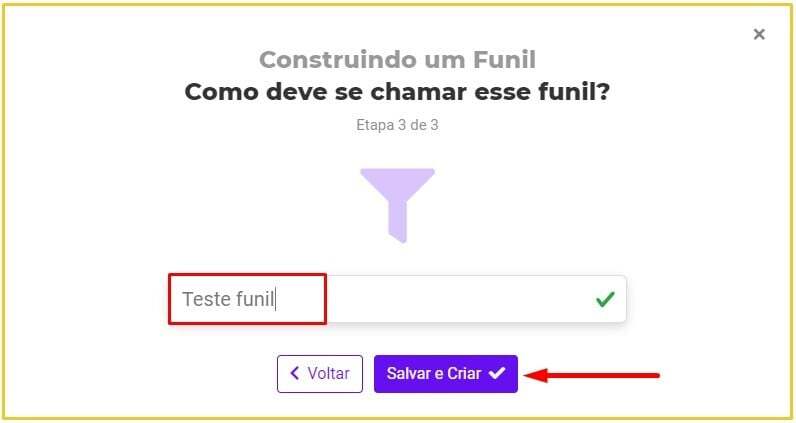This screenshot has height=423, width=796.
Task: Click the empty part of the name field
Action: point(450,299)
